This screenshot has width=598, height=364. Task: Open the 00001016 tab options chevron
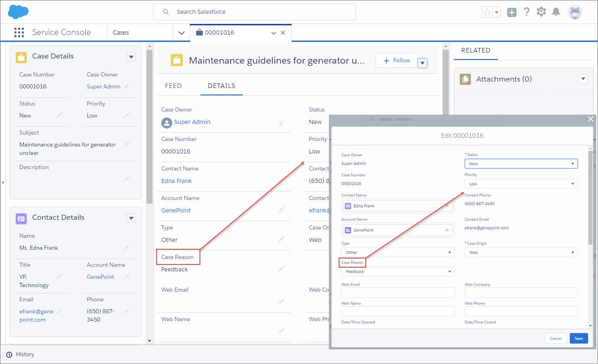(274, 33)
